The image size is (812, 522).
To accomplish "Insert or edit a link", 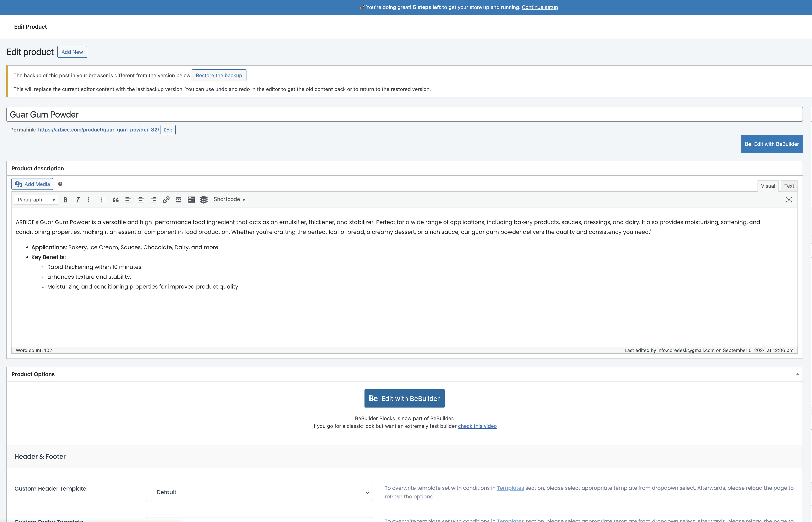I will [166, 200].
